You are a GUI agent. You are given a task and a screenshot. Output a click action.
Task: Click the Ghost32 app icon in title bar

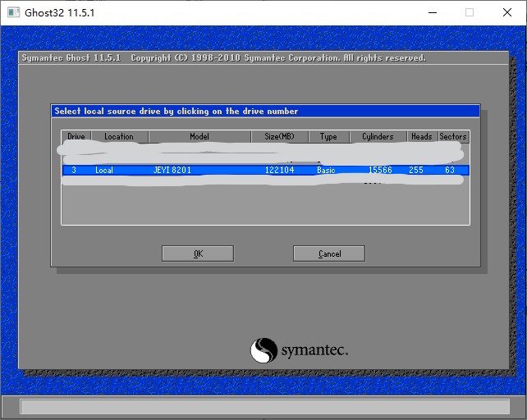[x=13, y=13]
